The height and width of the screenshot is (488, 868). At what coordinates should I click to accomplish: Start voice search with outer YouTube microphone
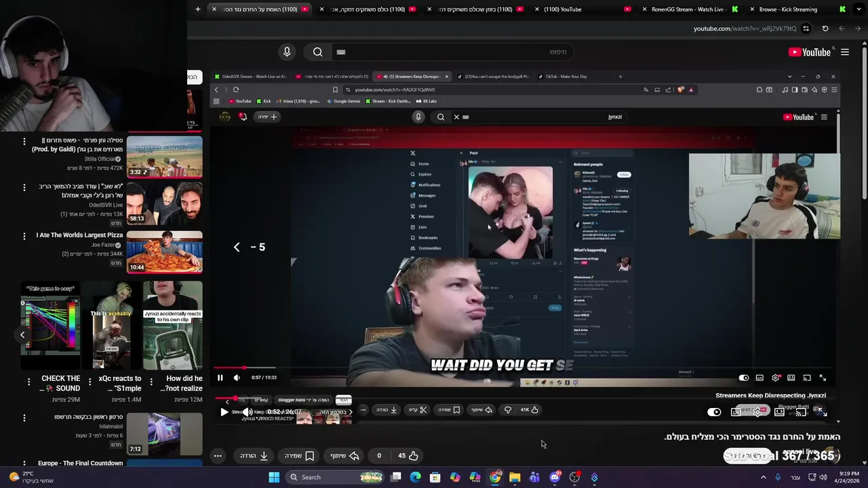pos(287,52)
